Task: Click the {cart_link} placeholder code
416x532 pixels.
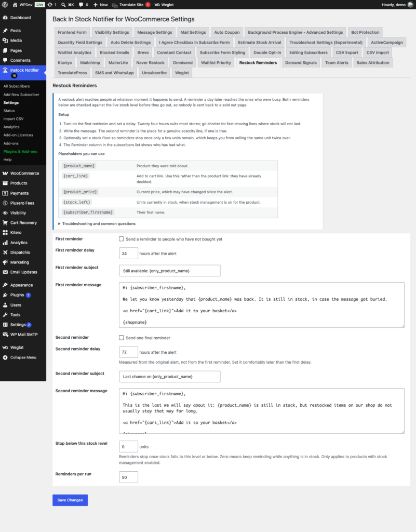Action: coord(76,176)
